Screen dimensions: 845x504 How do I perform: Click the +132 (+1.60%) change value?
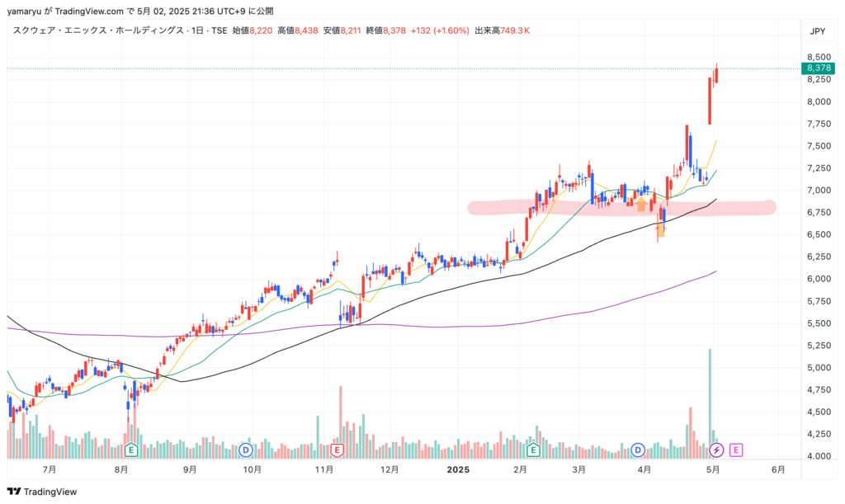click(440, 31)
